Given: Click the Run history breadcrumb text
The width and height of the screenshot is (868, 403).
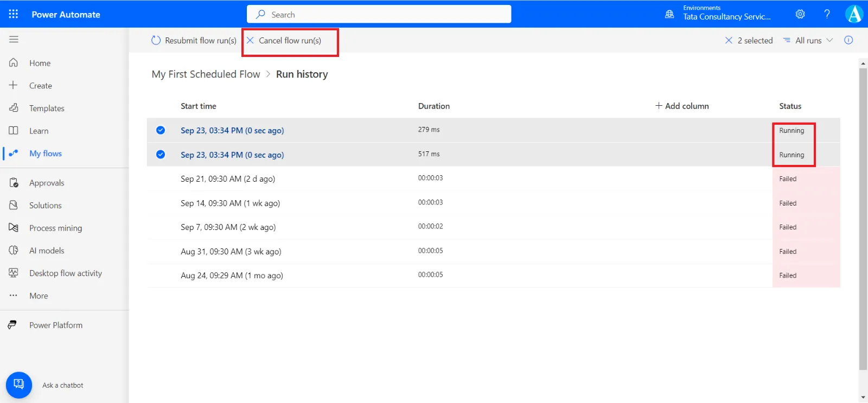Looking at the screenshot, I should pyautogui.click(x=302, y=74).
